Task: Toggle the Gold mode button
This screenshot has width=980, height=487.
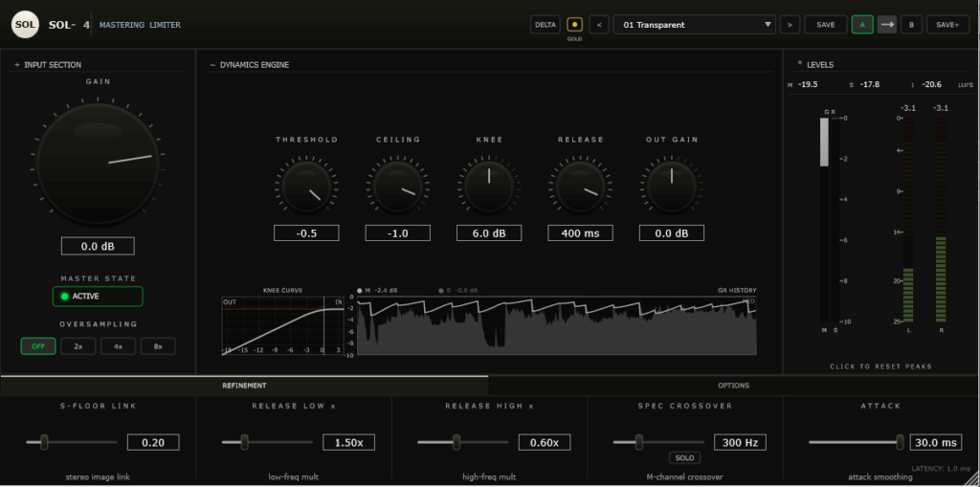Action: [x=574, y=24]
